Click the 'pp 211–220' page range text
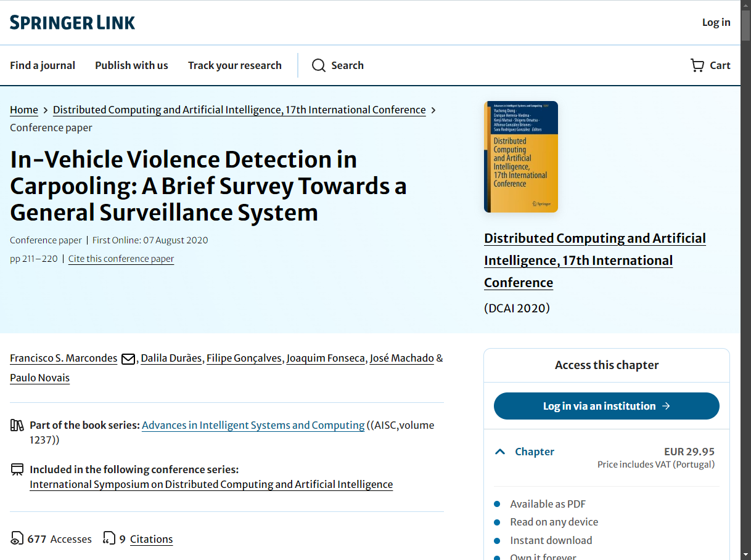This screenshot has width=751, height=560. 33,259
